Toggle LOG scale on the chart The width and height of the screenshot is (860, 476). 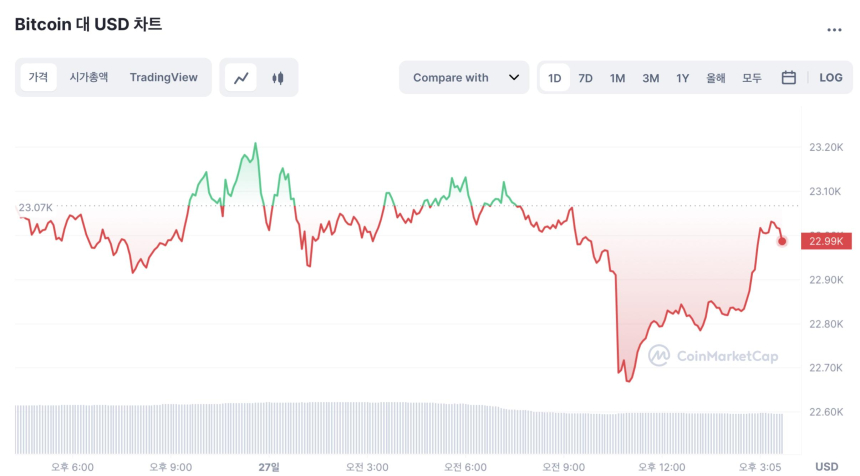831,77
